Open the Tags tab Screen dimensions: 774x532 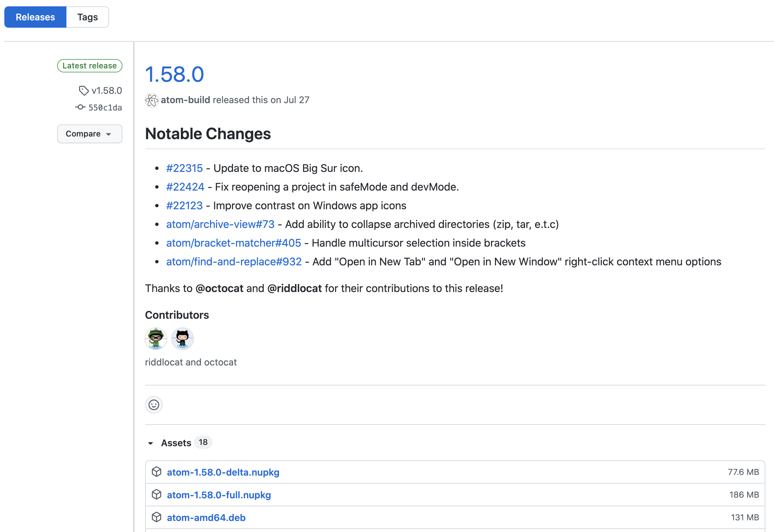coord(87,17)
